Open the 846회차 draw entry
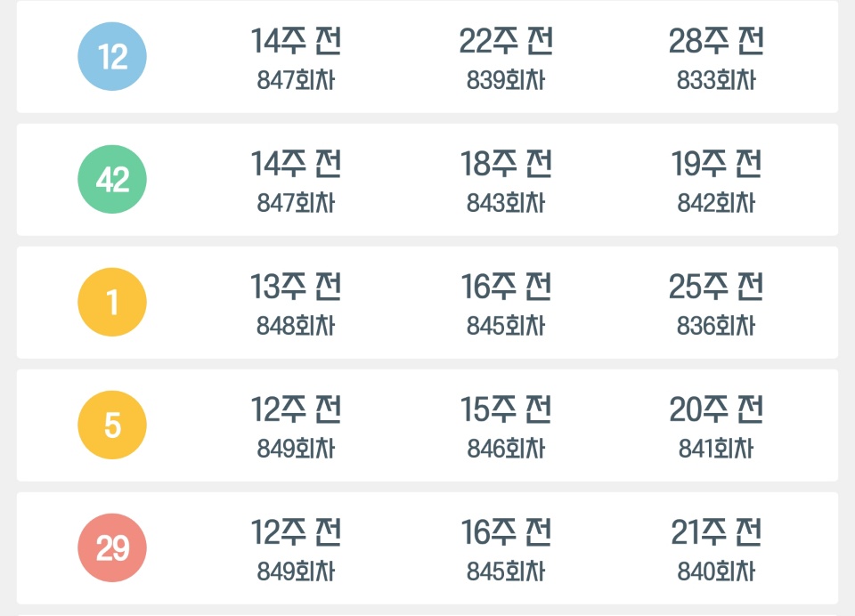The image size is (855, 616). [506, 450]
